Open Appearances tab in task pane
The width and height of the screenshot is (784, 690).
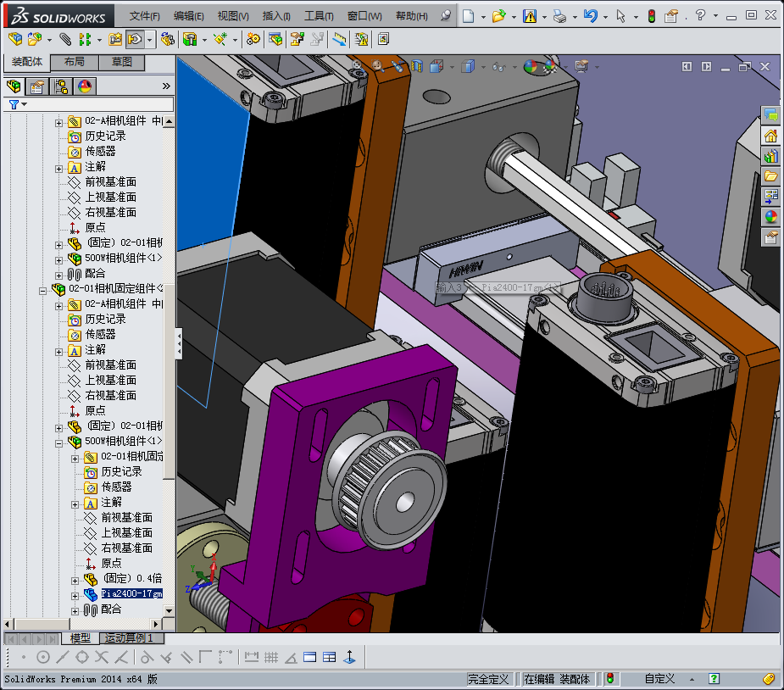pyautogui.click(x=770, y=216)
